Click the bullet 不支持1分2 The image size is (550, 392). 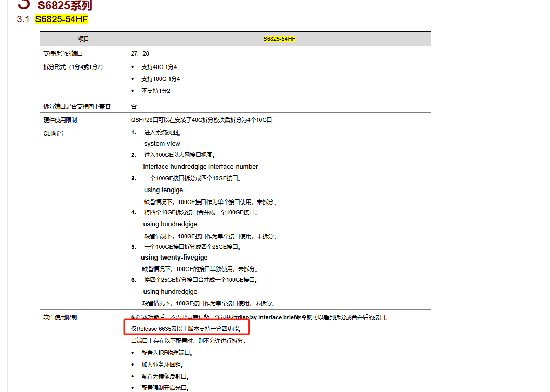(x=156, y=91)
